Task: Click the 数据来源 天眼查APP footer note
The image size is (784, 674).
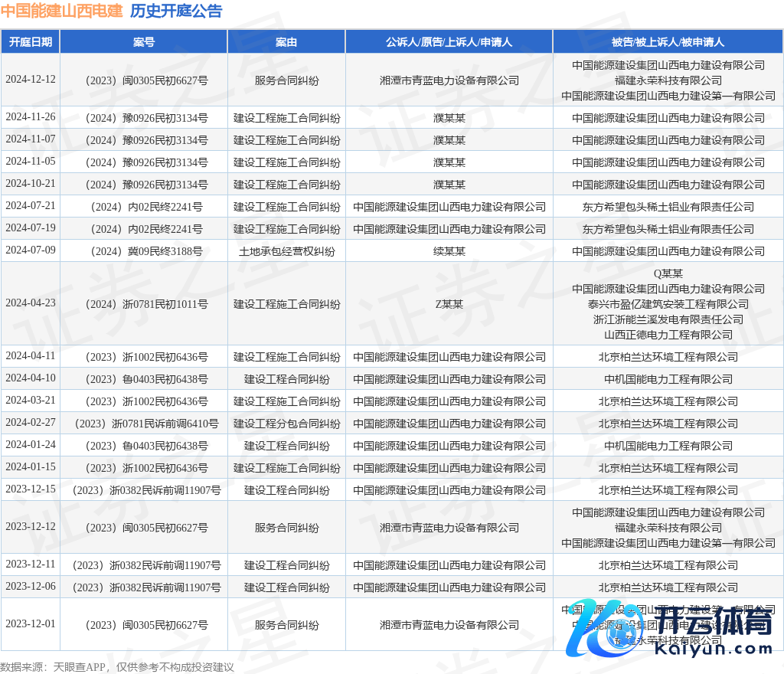Action: point(116,667)
